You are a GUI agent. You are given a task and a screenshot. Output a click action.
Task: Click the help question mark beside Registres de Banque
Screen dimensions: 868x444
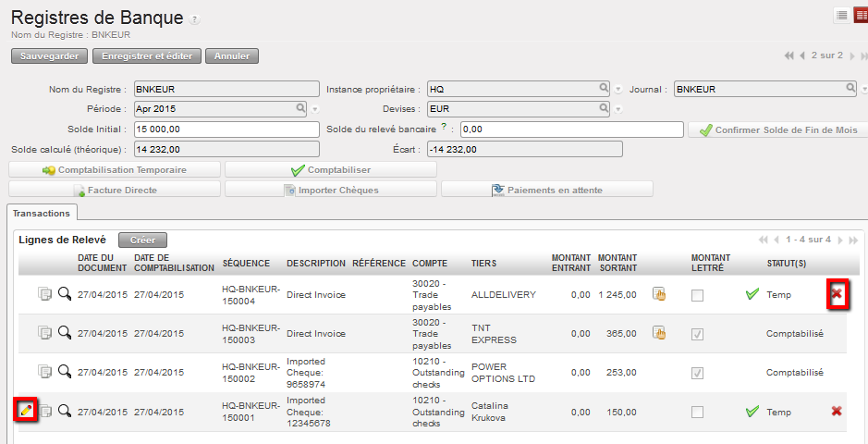(195, 20)
